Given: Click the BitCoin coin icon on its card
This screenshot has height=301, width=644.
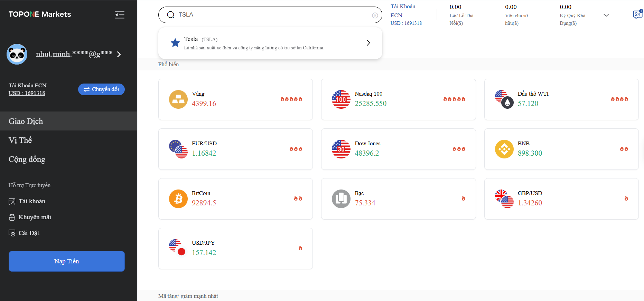Looking at the screenshot, I should [x=178, y=198].
